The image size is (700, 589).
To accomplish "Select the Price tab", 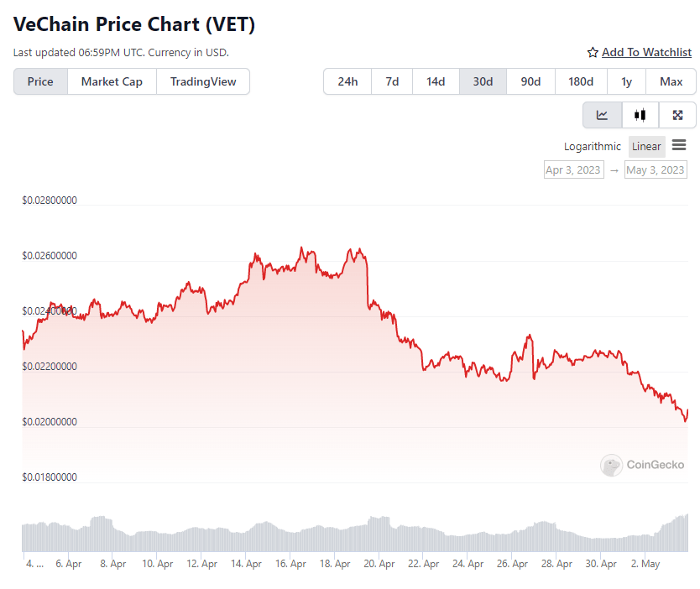I will [40, 81].
